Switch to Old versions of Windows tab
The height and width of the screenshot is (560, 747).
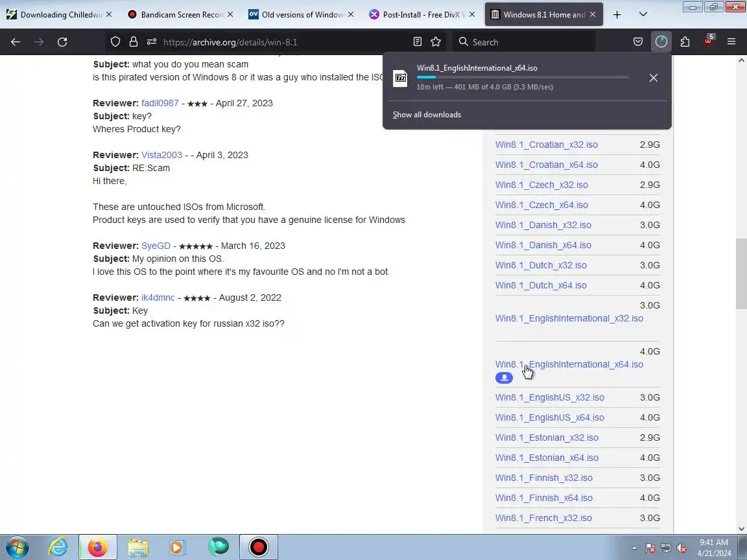tap(302, 15)
